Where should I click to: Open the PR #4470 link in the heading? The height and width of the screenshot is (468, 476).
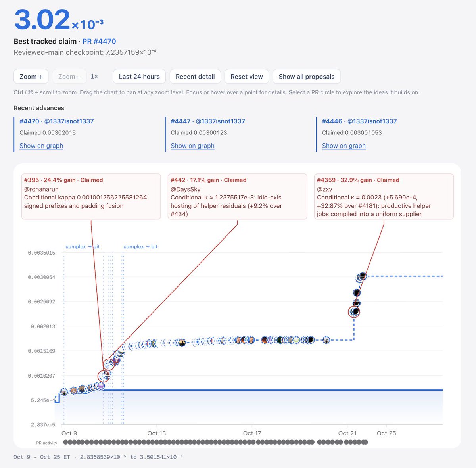click(99, 41)
